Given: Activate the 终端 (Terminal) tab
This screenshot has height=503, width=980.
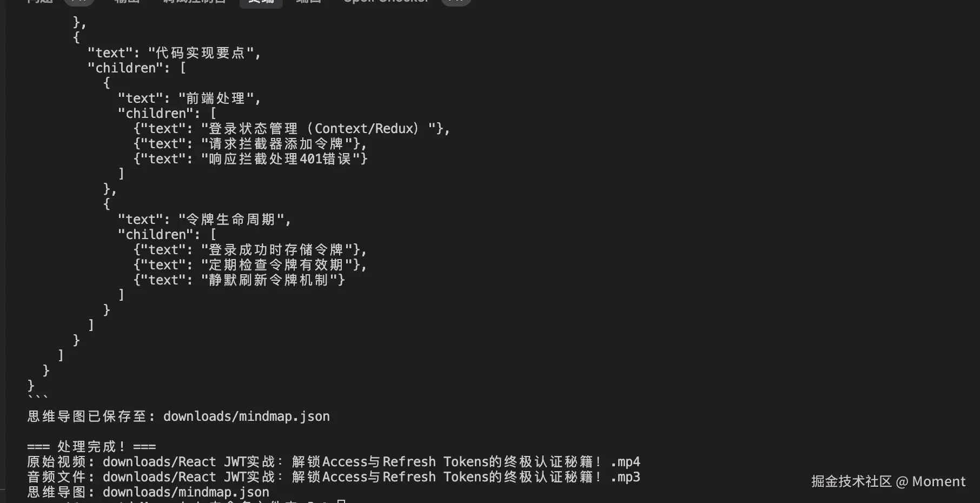Looking at the screenshot, I should pos(261,2).
